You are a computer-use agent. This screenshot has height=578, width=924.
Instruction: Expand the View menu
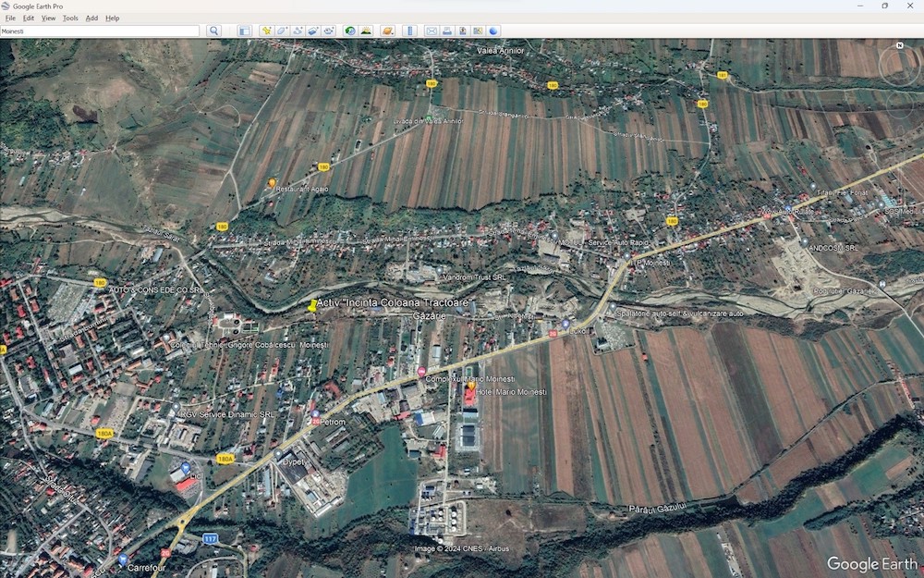(x=48, y=18)
